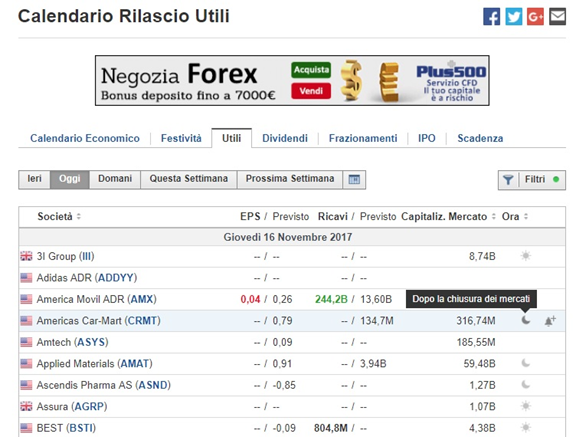The height and width of the screenshot is (437, 576).
Task: Click the UK flag next to 3I Group
Action: click(26, 256)
